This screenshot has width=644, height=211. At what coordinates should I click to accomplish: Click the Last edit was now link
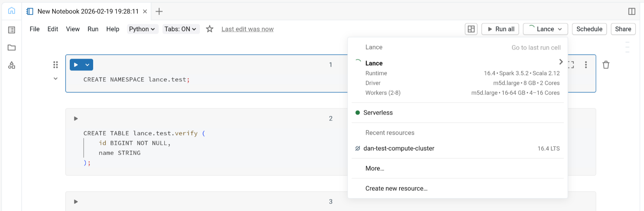(x=247, y=29)
